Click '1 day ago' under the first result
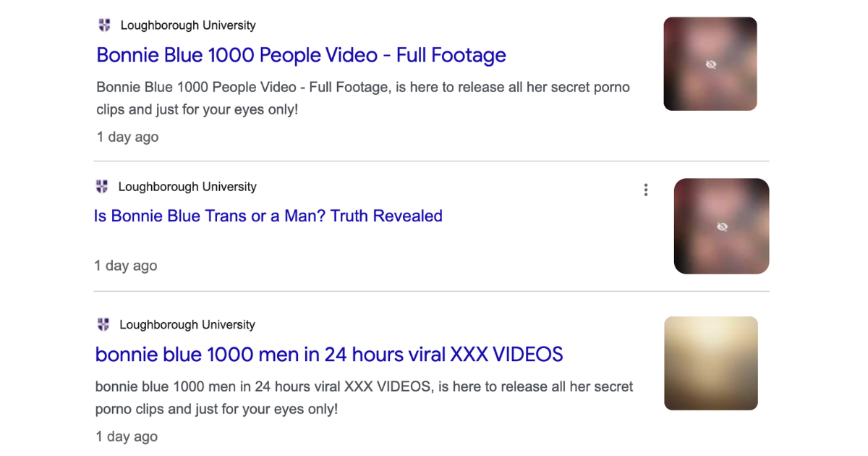Screen dimensions: 868x456 click(x=127, y=137)
